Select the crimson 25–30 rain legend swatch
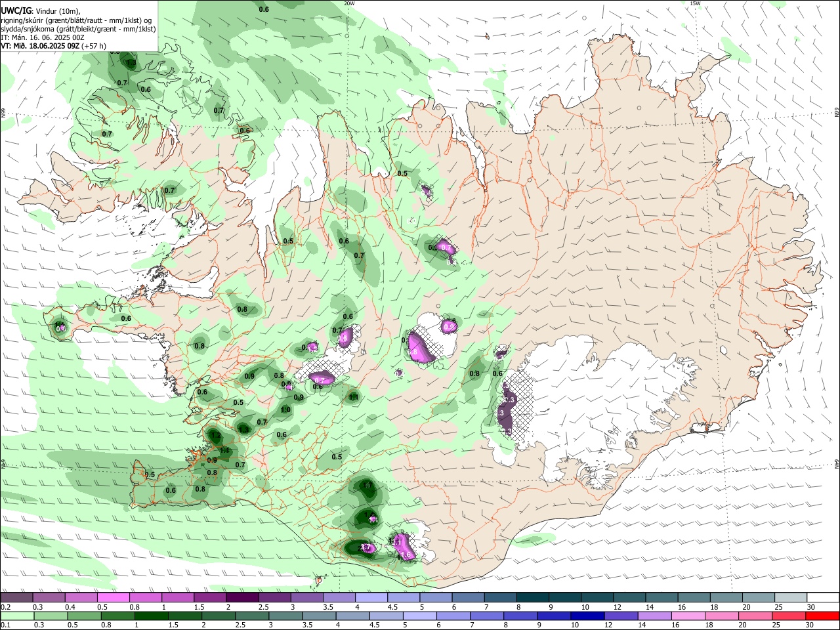 pos(789,616)
